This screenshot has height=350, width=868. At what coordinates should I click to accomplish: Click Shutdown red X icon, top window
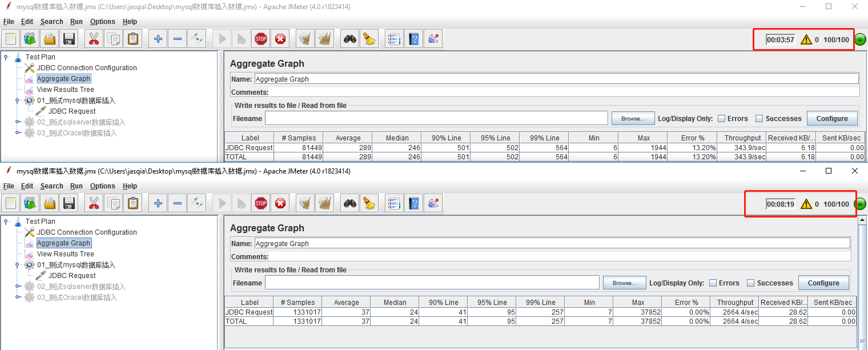click(280, 39)
